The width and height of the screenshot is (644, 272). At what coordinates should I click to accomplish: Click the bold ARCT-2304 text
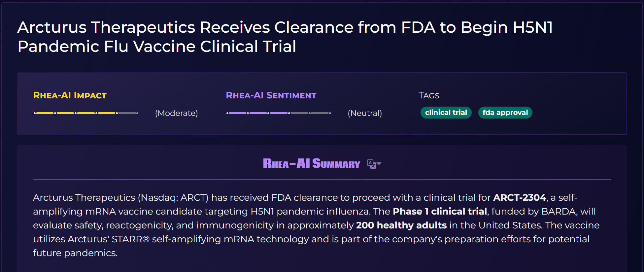click(520, 197)
